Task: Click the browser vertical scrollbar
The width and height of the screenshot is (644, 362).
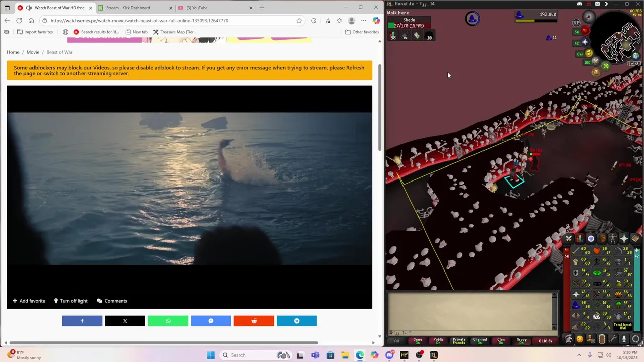Action: click(380, 107)
